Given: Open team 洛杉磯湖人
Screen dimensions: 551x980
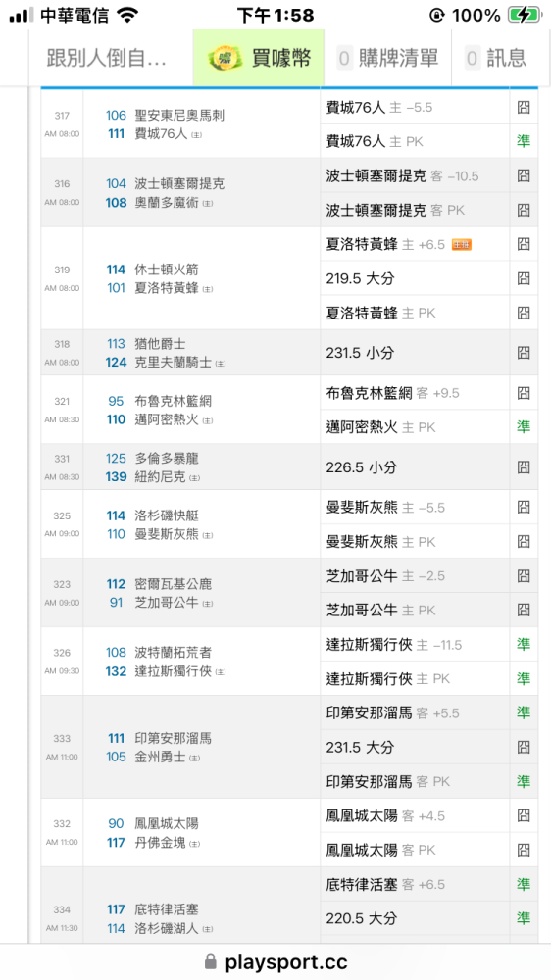Looking at the screenshot, I should click(x=166, y=928).
